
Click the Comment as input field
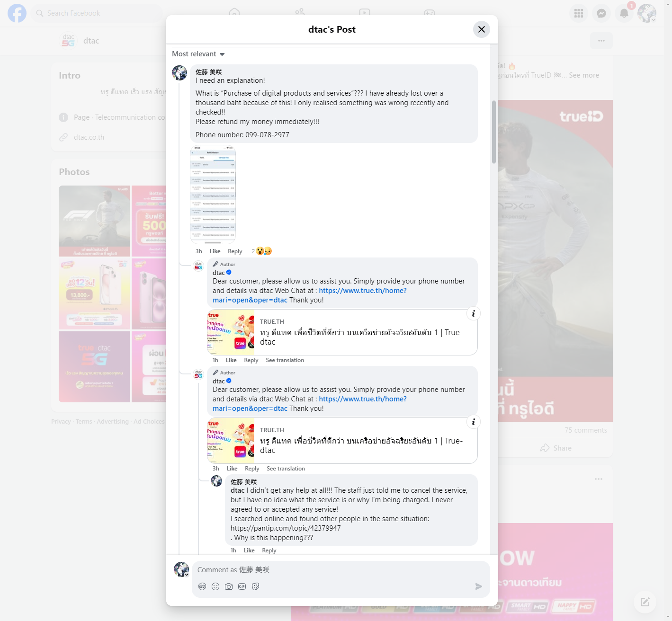(340, 570)
